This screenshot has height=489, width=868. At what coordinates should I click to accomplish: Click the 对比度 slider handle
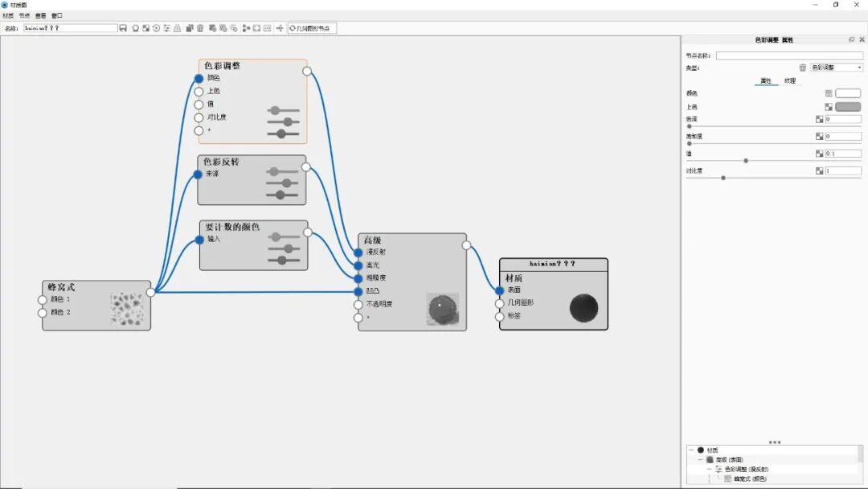click(x=723, y=178)
